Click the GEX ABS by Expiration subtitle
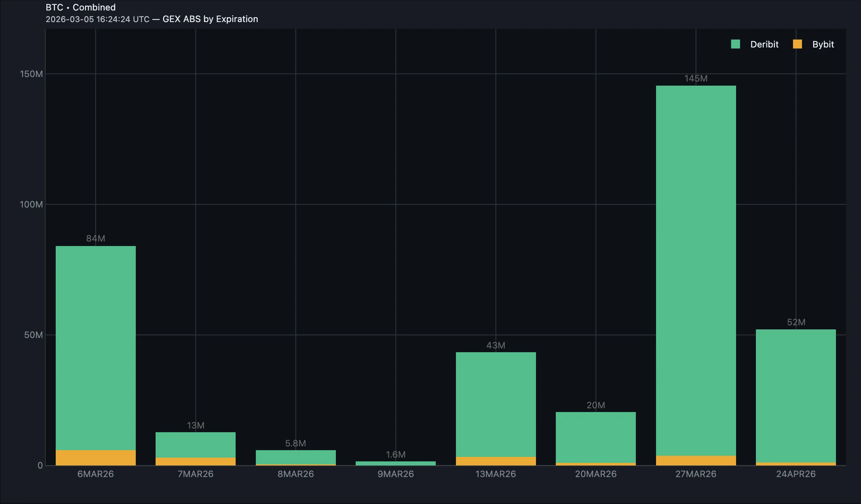Screen dimensions: 861x504 [210, 19]
